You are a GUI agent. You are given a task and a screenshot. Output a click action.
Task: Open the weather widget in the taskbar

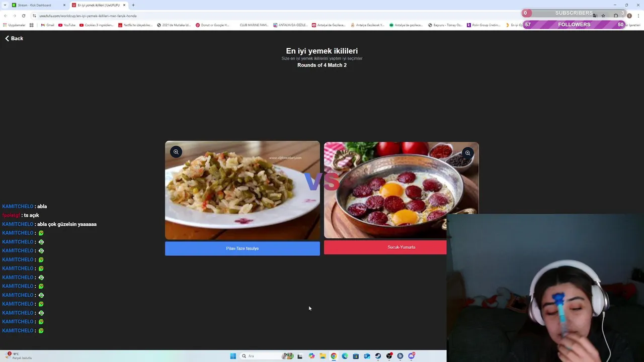(x=19, y=356)
